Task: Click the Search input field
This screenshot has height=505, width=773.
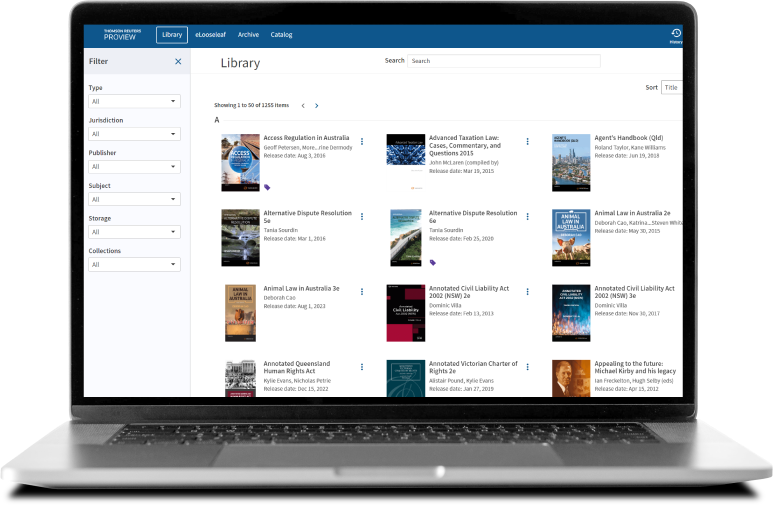Action: (504, 61)
